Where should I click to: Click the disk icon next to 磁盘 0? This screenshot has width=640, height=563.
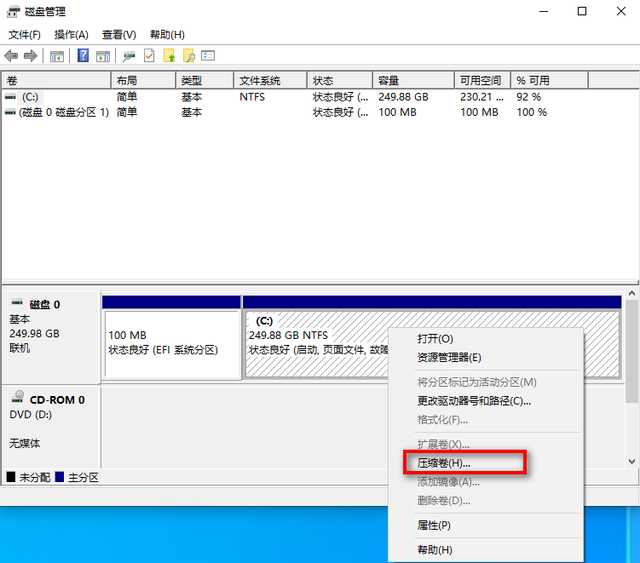[17, 303]
